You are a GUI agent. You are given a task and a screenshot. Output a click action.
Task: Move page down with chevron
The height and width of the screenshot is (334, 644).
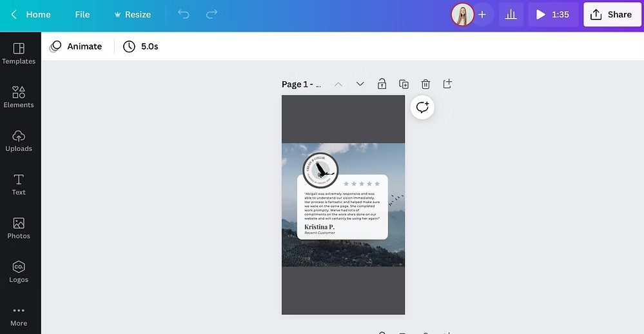[360, 84]
